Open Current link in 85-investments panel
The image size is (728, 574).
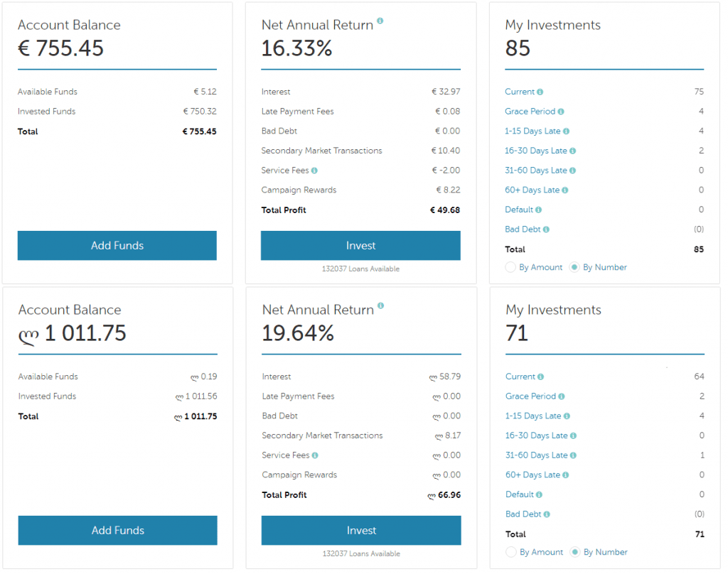(x=520, y=92)
